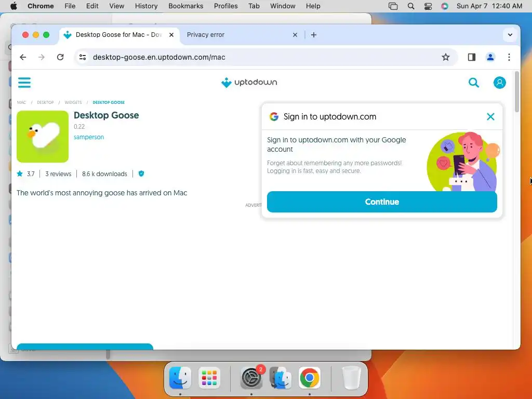
Task: Click the rating star icon
Action: (20, 174)
